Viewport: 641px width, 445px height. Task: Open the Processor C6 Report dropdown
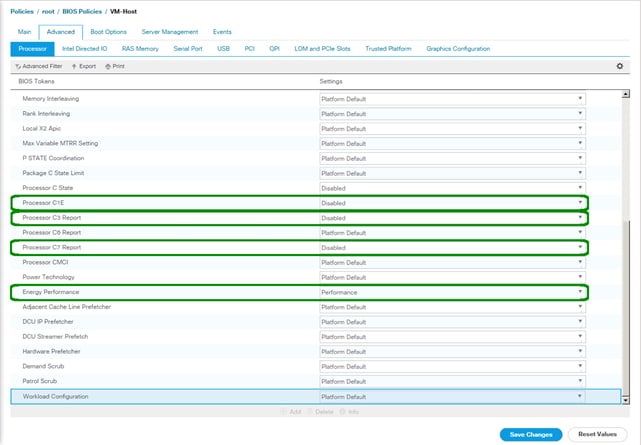coord(452,233)
